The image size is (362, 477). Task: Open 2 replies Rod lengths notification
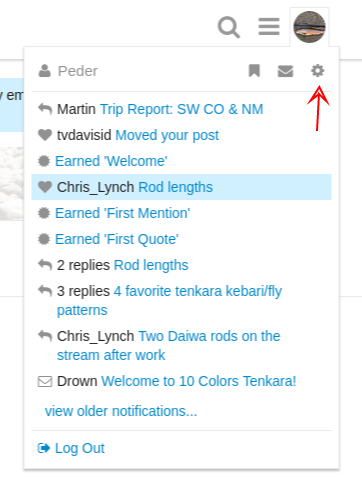tap(182, 265)
